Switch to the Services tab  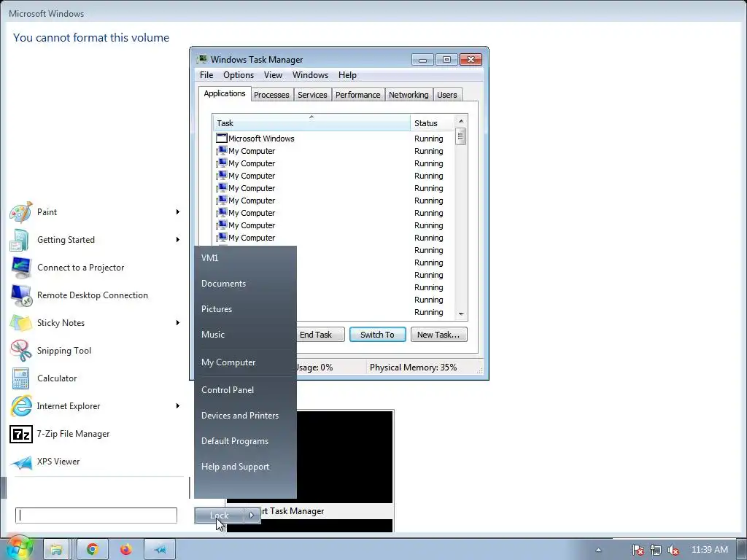coord(312,95)
